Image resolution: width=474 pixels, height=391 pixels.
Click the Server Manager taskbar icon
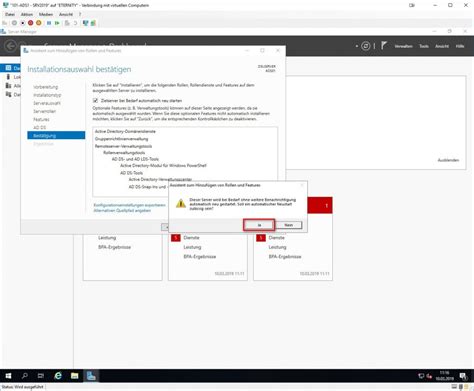pyautogui.click(x=91, y=376)
